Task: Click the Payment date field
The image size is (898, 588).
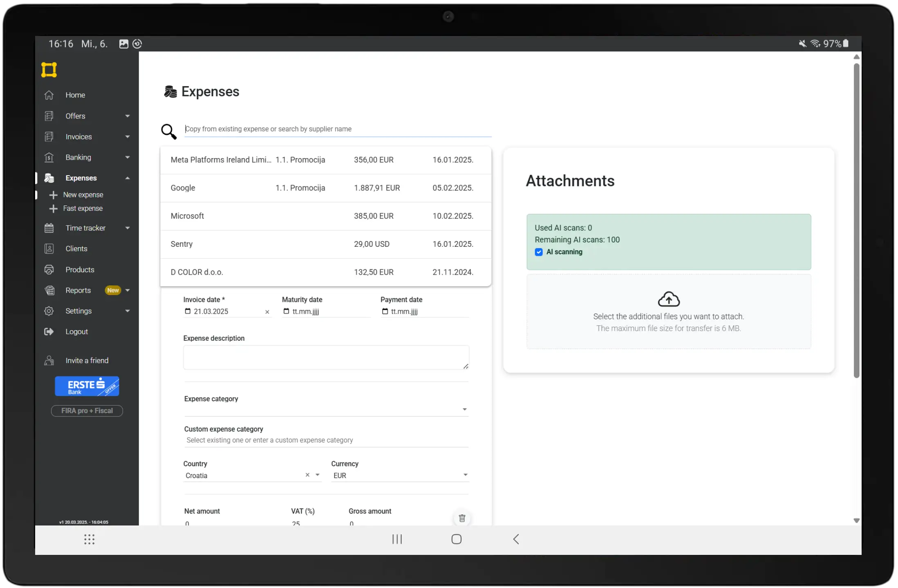Action: 425,311
